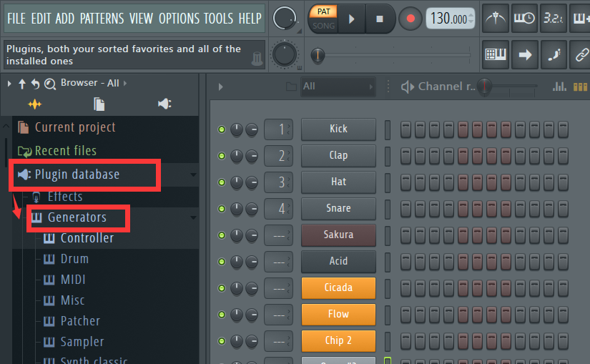This screenshot has width=590, height=364.
Task: Click the Stop button
Action: pos(380,19)
